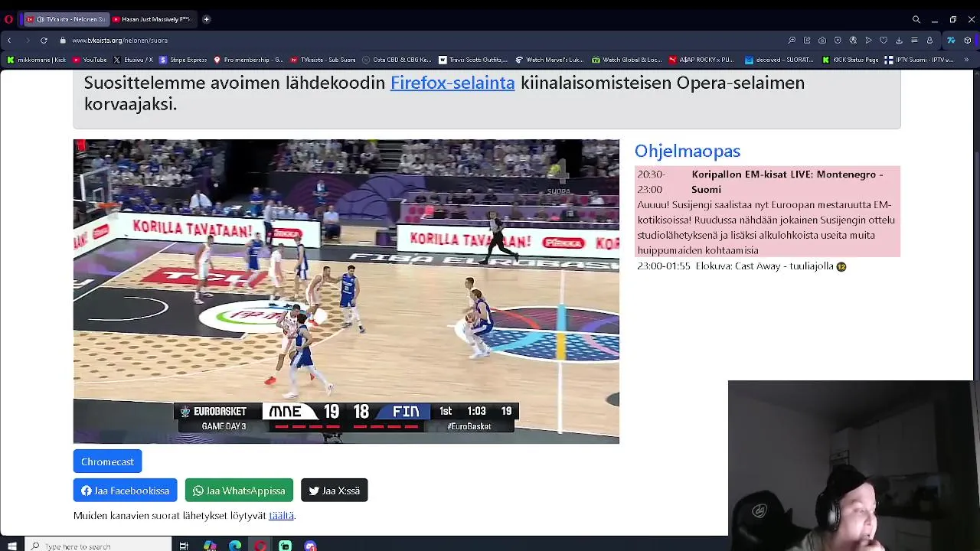Open the A$AP ROCKY x PU... bookmark
The image size is (980, 551).
(701, 60)
